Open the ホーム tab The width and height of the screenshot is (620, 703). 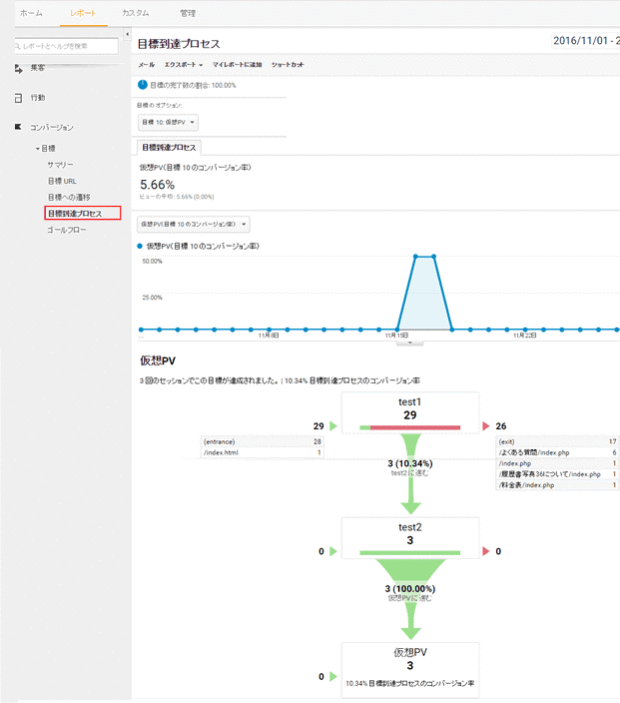[31, 13]
